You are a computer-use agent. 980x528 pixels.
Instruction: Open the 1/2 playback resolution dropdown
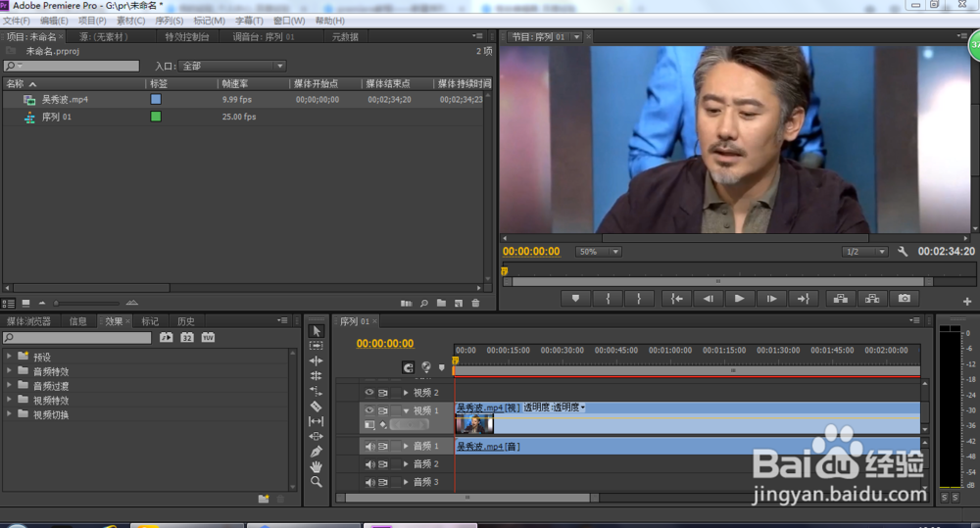coord(864,251)
